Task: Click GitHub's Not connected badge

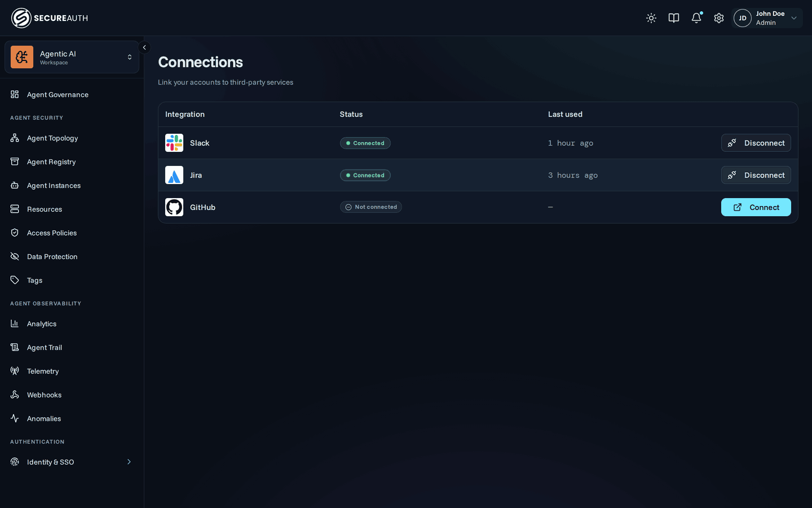Action: [371, 207]
